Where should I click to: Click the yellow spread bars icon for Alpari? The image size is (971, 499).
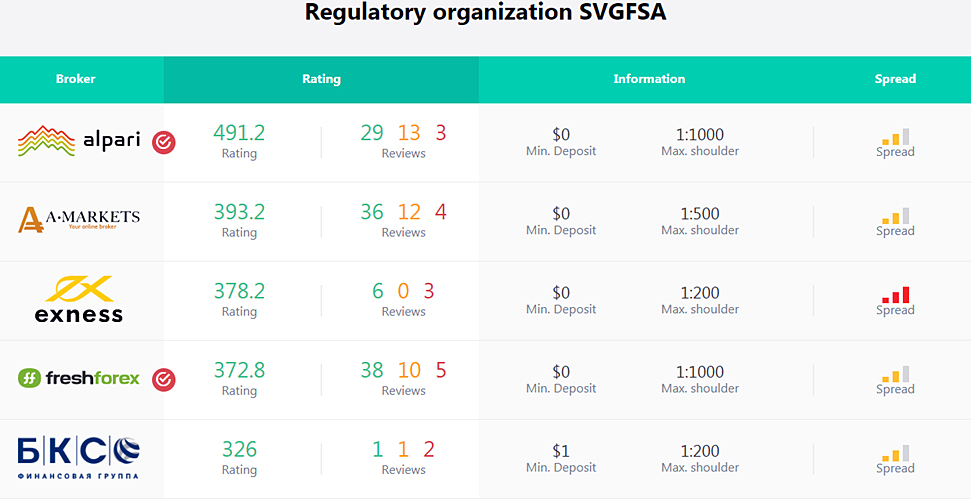895,137
